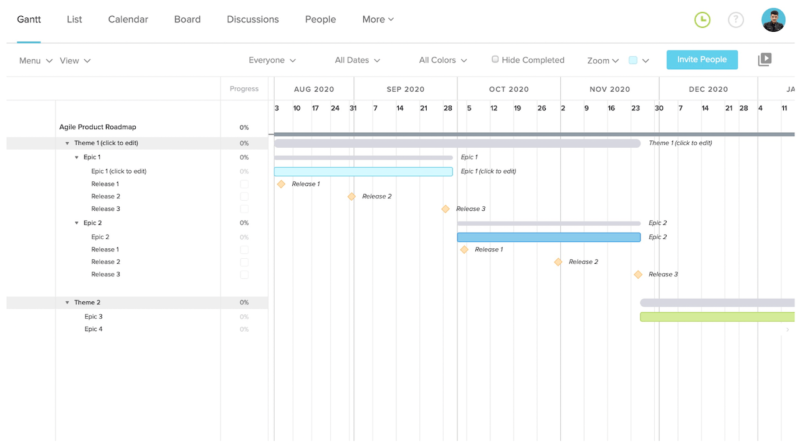Open the Discussions tab

pyautogui.click(x=253, y=19)
